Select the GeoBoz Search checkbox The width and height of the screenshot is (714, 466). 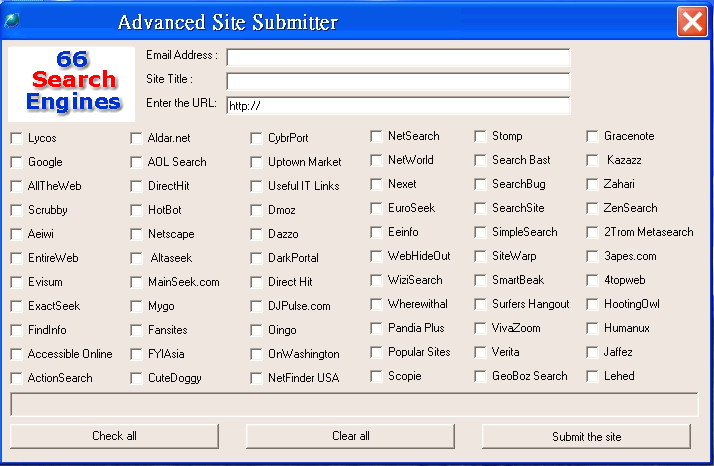(x=480, y=376)
